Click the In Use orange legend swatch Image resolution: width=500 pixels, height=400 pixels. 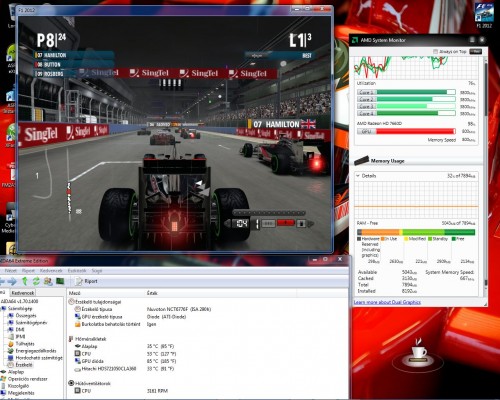coord(383,239)
